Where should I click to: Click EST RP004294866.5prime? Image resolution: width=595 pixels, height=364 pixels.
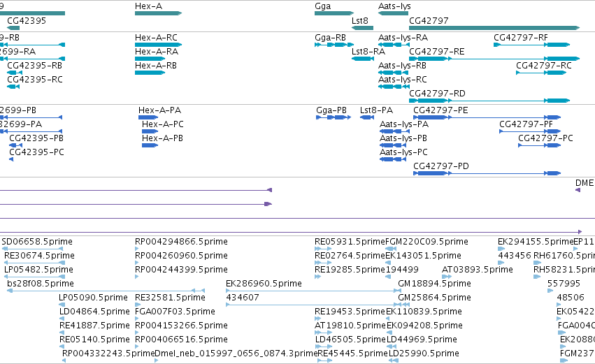coord(137,249)
